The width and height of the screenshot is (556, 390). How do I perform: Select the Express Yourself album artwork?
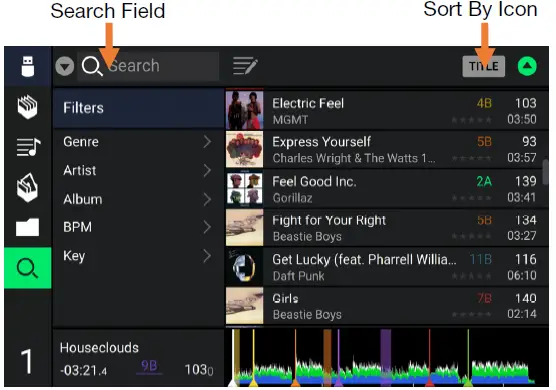(245, 149)
